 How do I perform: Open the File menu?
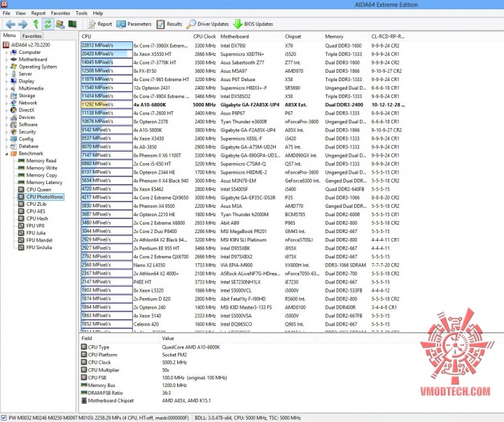coord(6,13)
